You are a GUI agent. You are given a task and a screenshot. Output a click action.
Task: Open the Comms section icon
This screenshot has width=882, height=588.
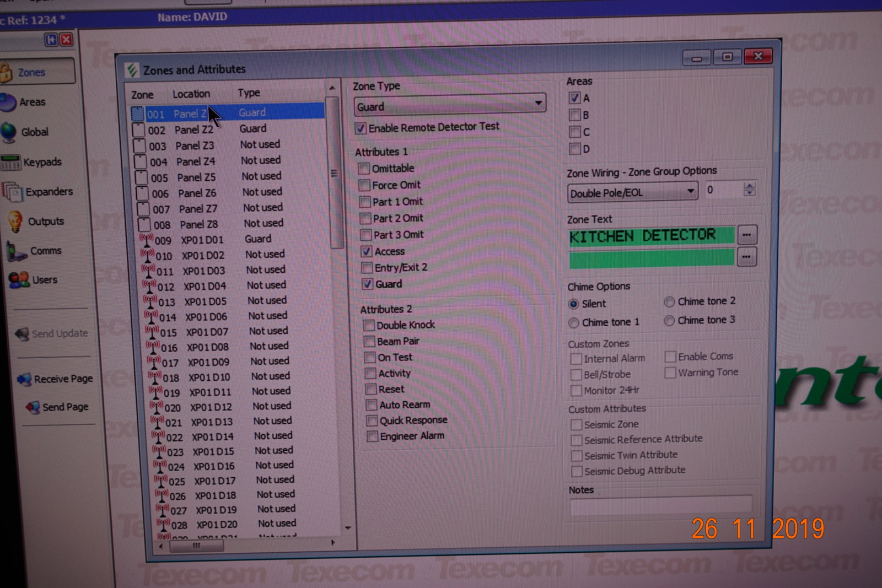click(x=17, y=251)
